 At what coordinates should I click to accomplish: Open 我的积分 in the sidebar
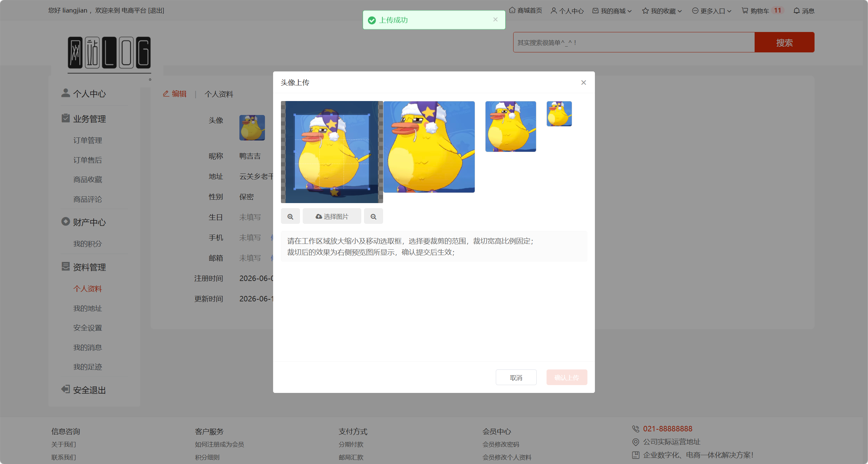(x=88, y=244)
